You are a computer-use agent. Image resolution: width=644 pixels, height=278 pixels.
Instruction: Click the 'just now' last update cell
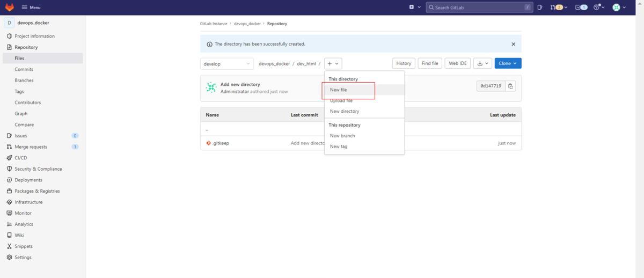point(507,143)
